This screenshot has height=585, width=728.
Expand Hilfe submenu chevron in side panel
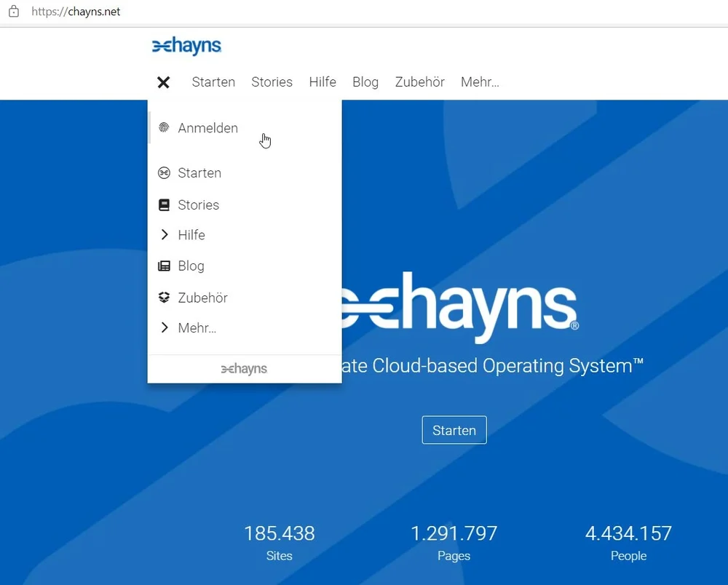click(x=164, y=235)
